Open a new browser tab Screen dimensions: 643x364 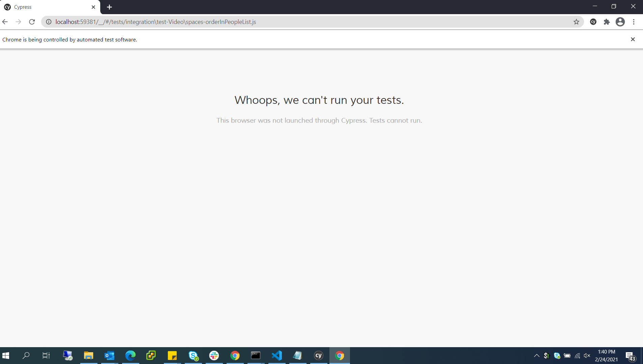pos(109,7)
